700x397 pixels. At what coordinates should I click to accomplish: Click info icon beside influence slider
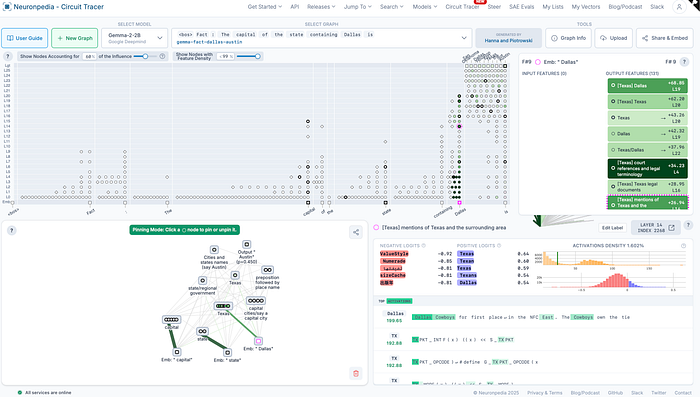(162, 56)
